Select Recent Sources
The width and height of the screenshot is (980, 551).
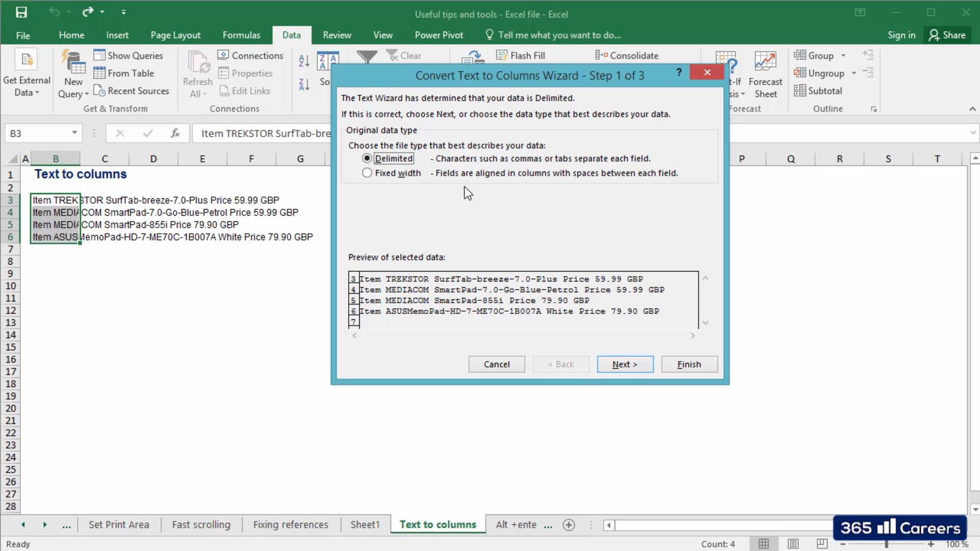click(x=132, y=91)
